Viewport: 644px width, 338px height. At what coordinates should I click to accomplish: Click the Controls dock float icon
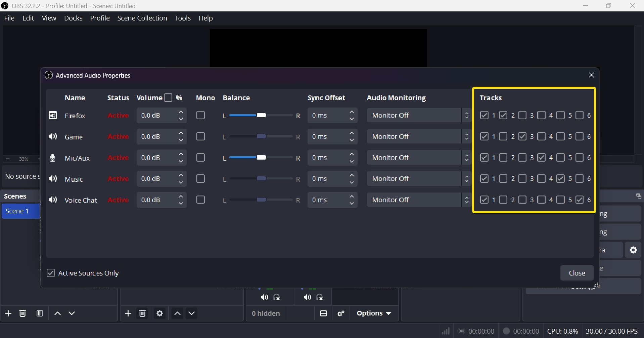(639, 196)
